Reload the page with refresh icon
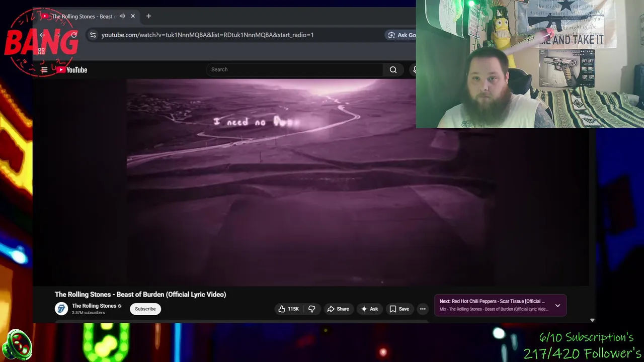644x362 pixels. [74, 35]
